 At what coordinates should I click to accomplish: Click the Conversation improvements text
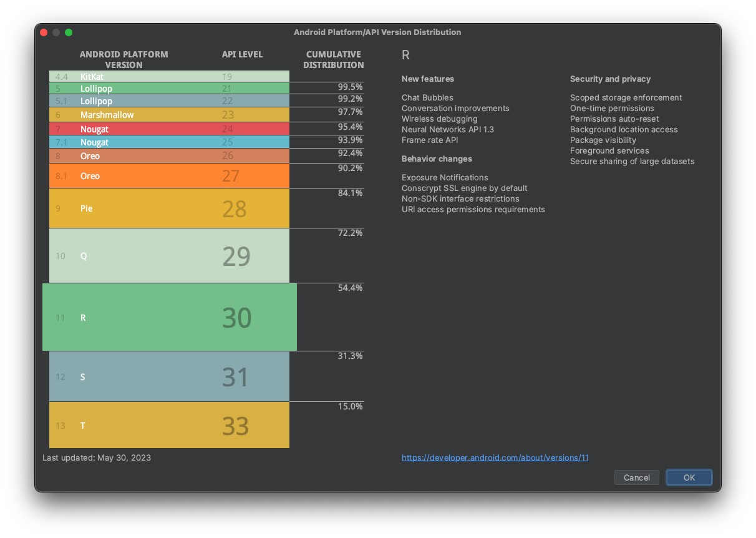(x=455, y=108)
